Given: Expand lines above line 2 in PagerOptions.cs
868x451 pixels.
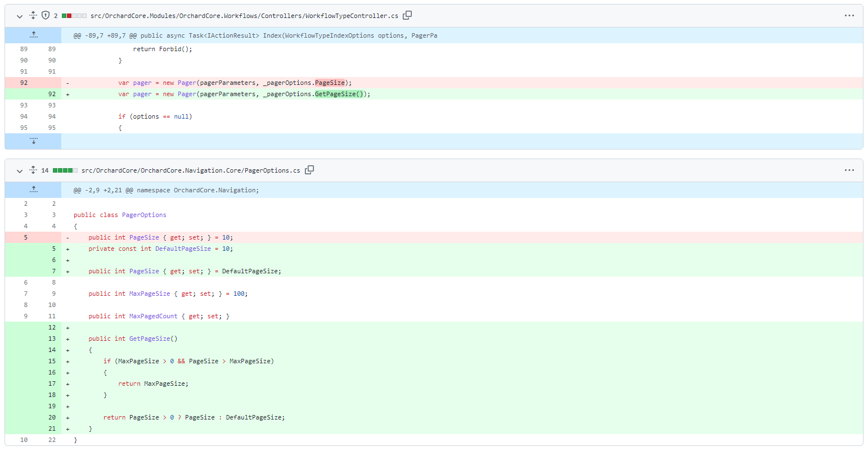Looking at the screenshot, I should click(33, 190).
